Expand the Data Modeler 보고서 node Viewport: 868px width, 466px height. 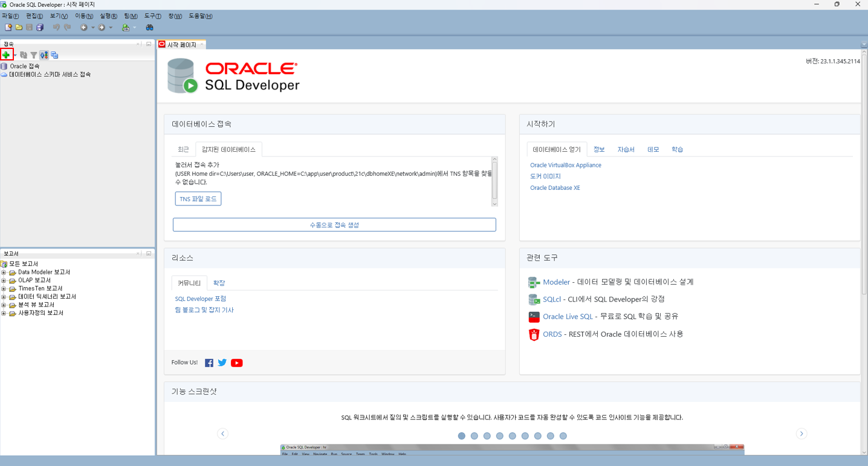tap(4, 273)
